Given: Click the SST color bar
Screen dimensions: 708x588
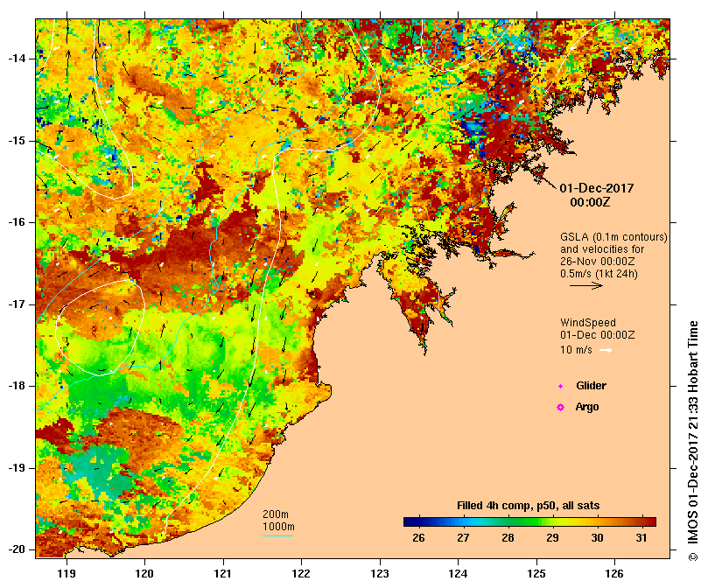Looking at the screenshot, I should pyautogui.click(x=529, y=522).
